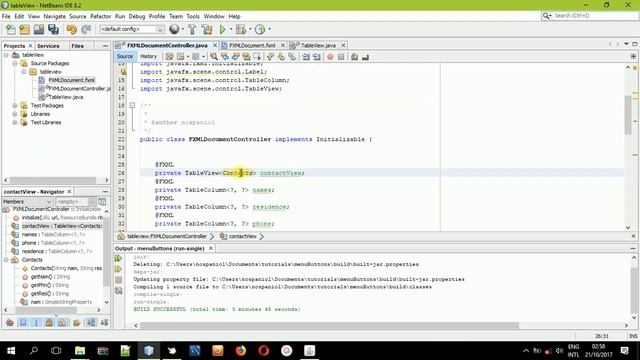Click the Comment editor toolbar icon
Screen dimensions: 640x360
(354, 57)
